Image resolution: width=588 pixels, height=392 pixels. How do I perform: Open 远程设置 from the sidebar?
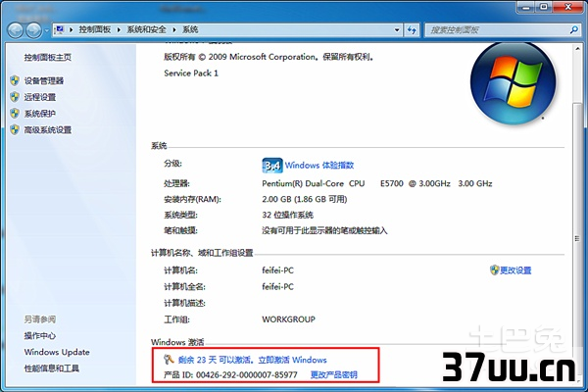pos(40,97)
